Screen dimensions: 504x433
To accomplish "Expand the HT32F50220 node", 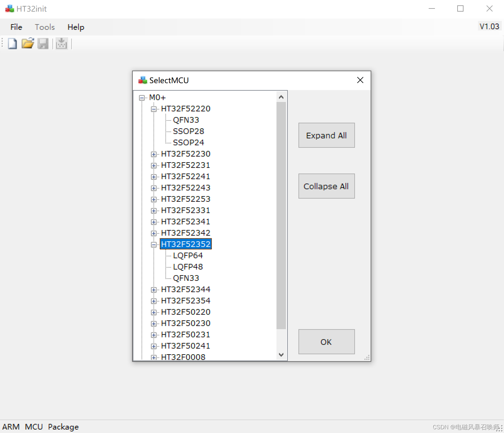I will pyautogui.click(x=154, y=313).
